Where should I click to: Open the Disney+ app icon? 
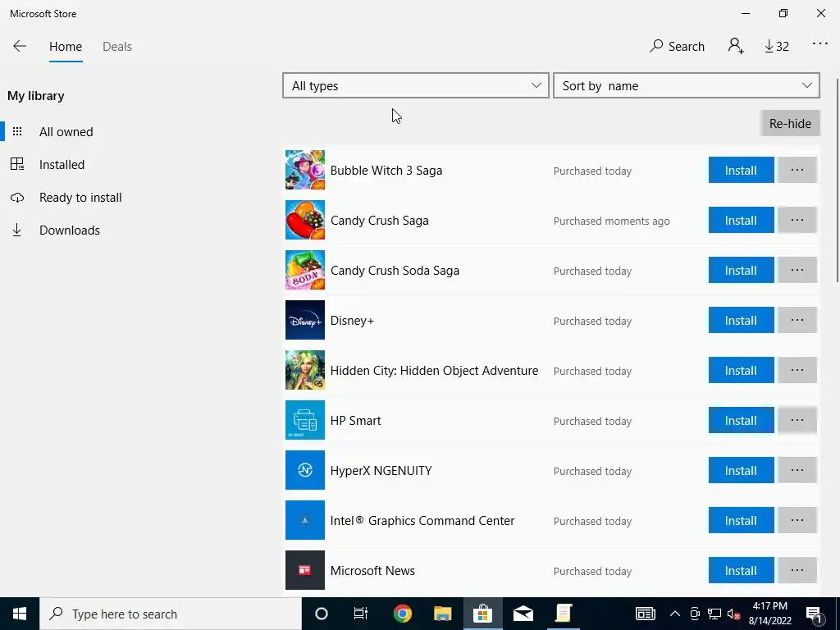[305, 320]
